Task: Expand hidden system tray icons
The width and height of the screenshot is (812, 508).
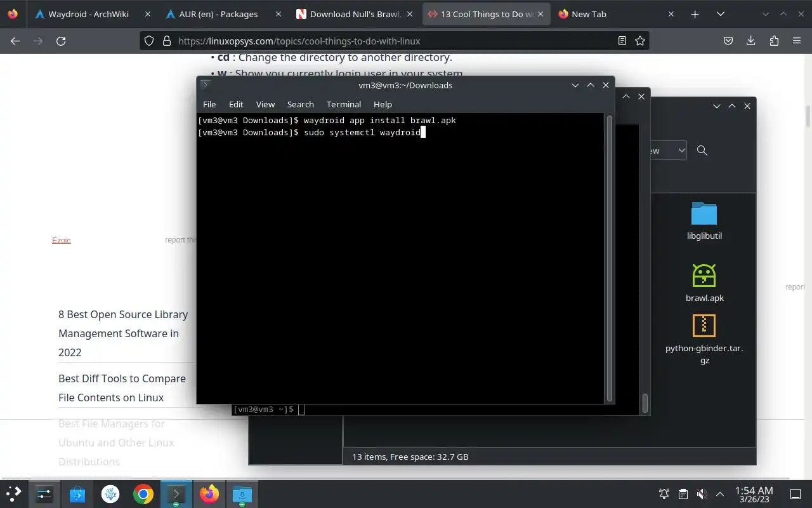Action: tap(720, 494)
